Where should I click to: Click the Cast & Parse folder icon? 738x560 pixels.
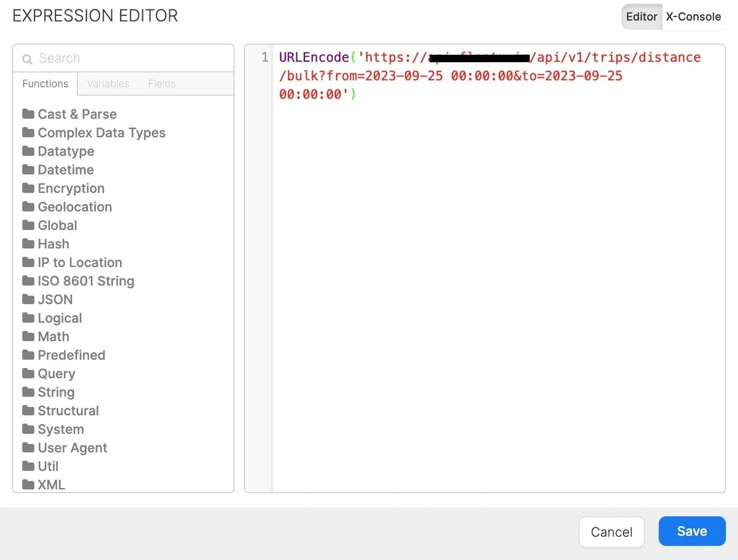tap(28, 114)
